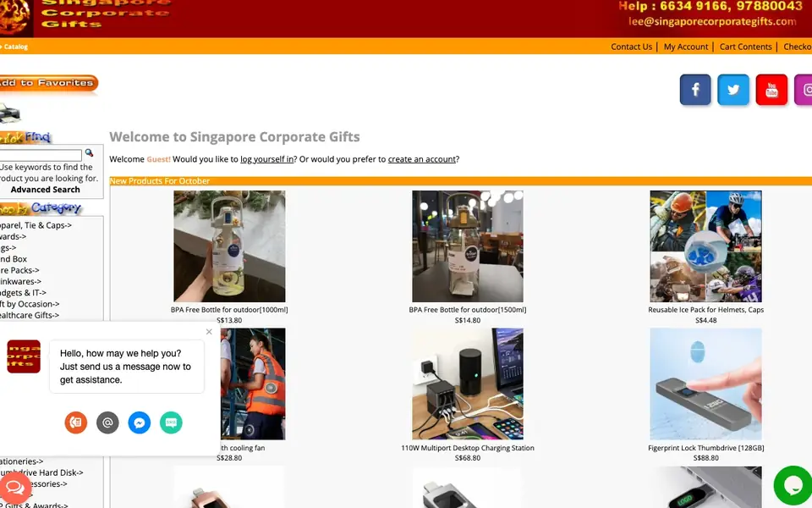Expand the Gift by Occasion category

tap(30, 304)
